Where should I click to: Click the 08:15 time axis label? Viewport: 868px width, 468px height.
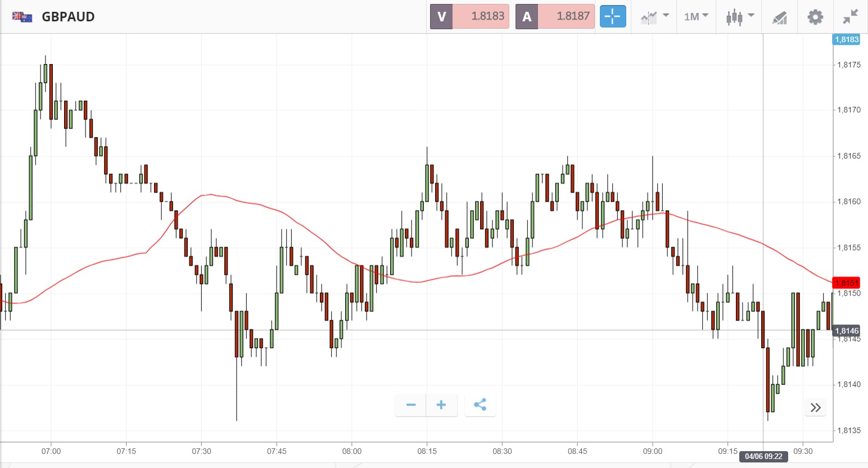[x=427, y=451]
